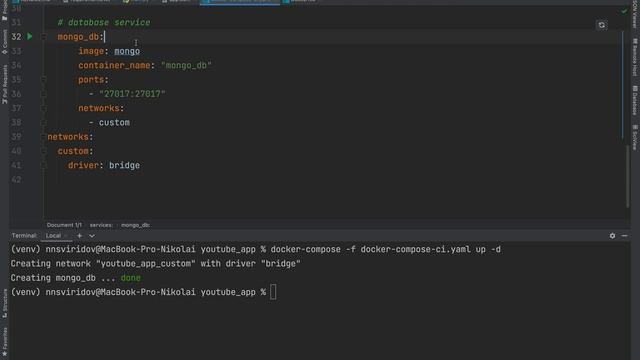Image resolution: width=640 pixels, height=360 pixels.
Task: Run the mongo_db service from the gutter arrow
Action: click(x=30, y=36)
